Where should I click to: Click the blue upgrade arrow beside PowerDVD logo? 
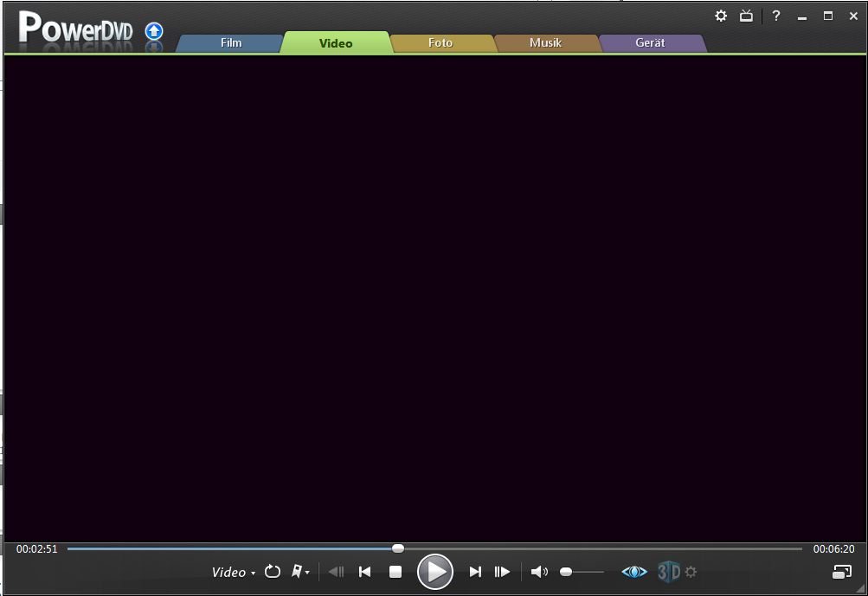click(x=154, y=31)
